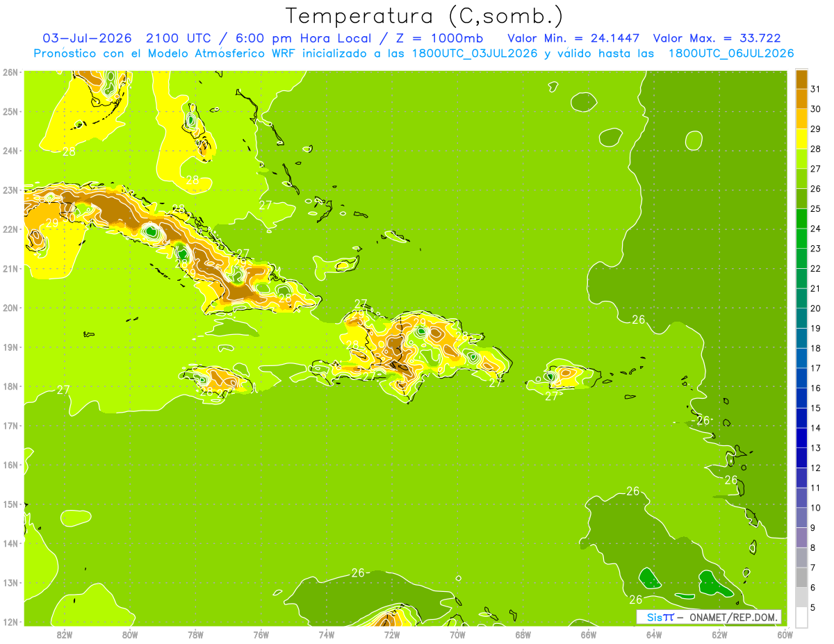Click the "18N" latitude axis label

(x=10, y=386)
